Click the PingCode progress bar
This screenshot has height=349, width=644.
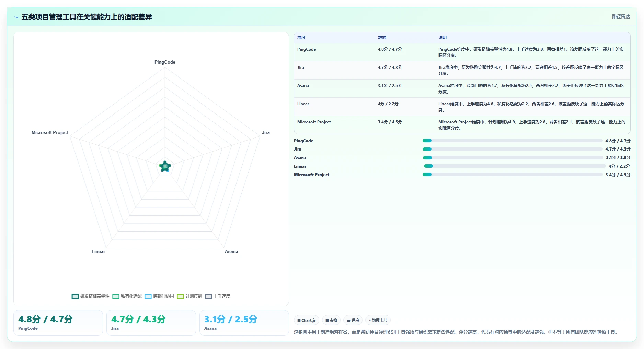click(x=513, y=141)
